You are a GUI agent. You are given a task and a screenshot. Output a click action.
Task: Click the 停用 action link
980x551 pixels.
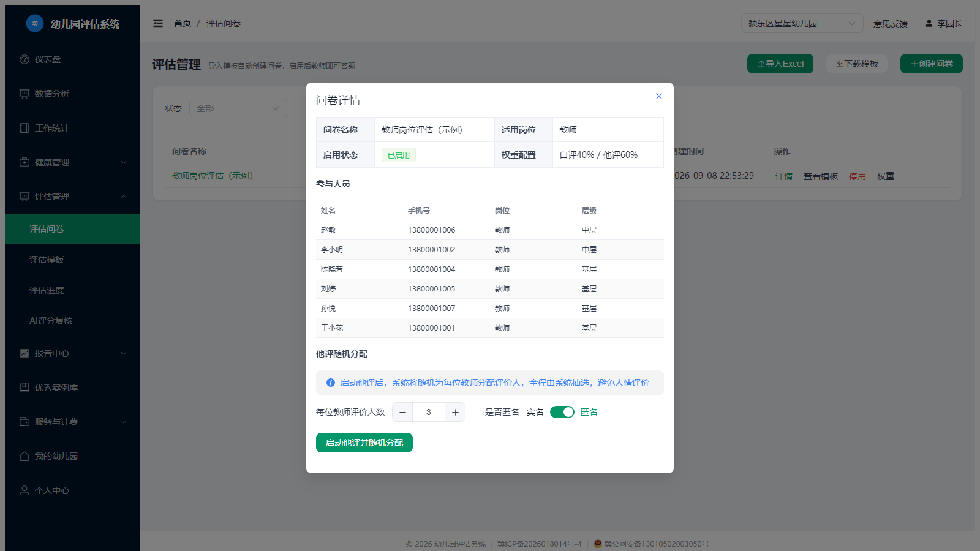pos(858,176)
